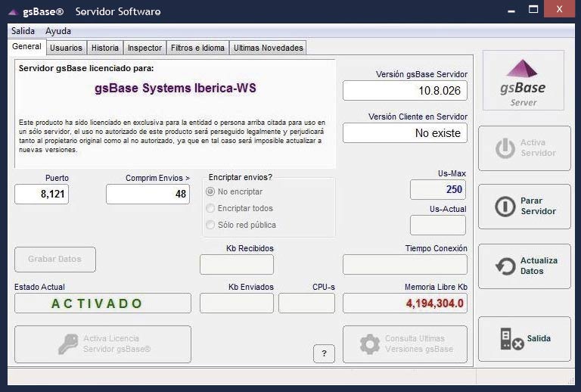Click the Servidor gsBase licenciado para heading
Screen dimensions: 581x392
point(86,68)
